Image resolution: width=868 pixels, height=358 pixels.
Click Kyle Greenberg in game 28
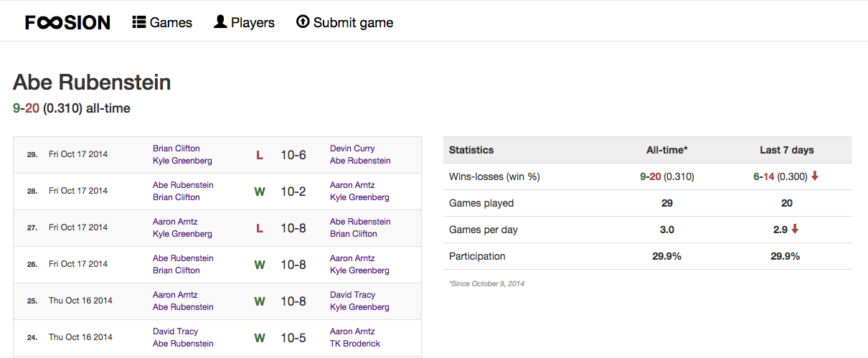[359, 197]
